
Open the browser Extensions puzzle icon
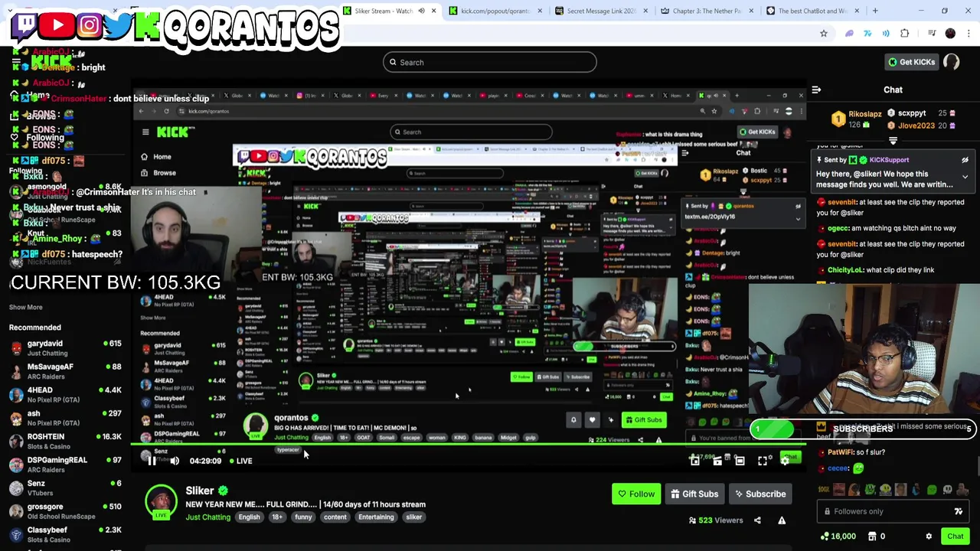pyautogui.click(x=905, y=34)
